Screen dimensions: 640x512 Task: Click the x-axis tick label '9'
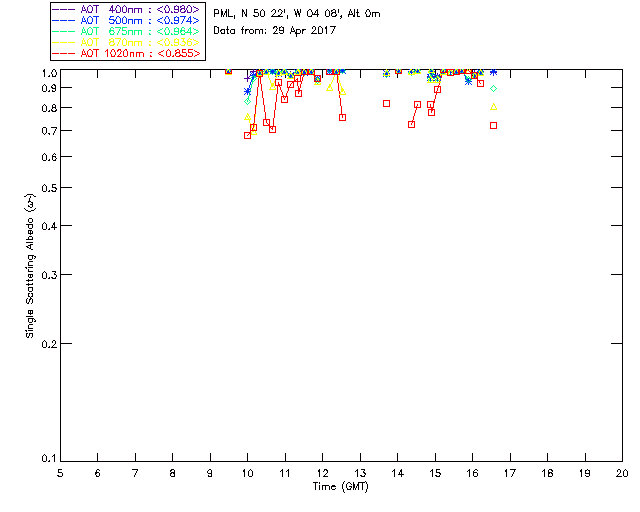pos(210,473)
